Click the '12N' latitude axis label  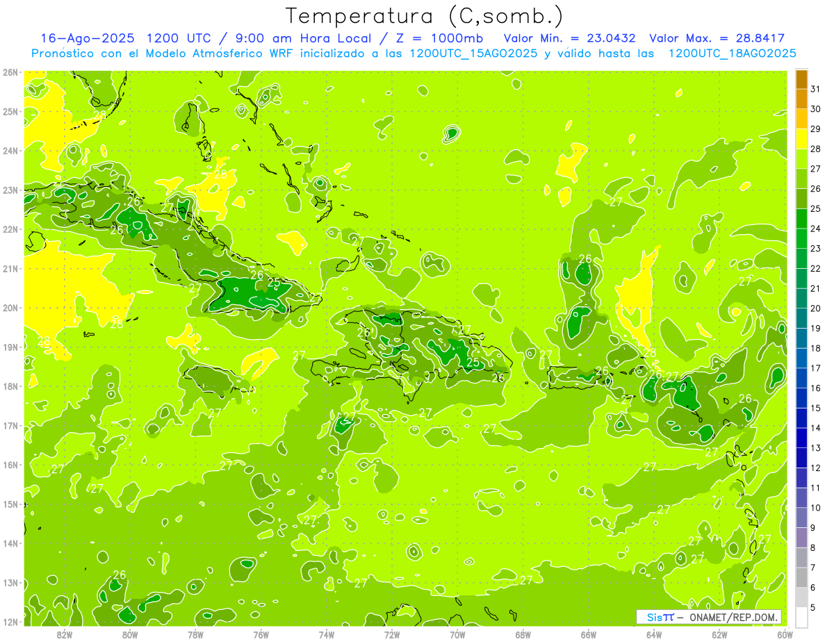pos(10,622)
